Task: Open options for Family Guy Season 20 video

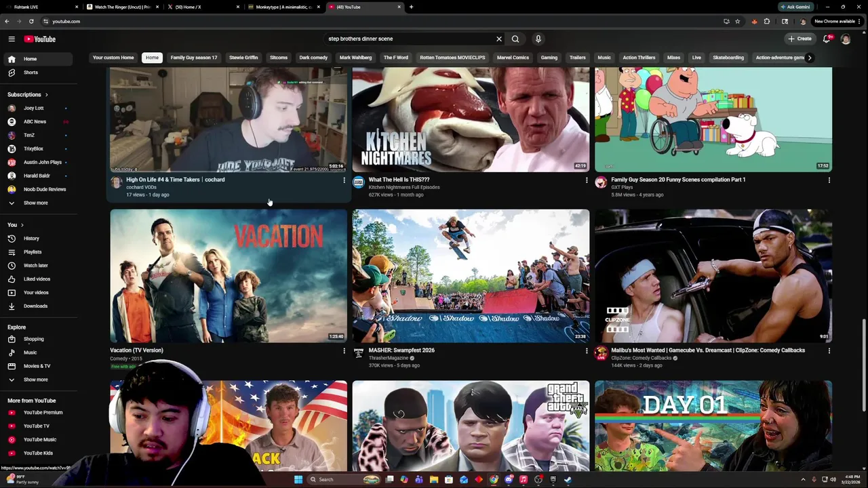Action: click(829, 180)
